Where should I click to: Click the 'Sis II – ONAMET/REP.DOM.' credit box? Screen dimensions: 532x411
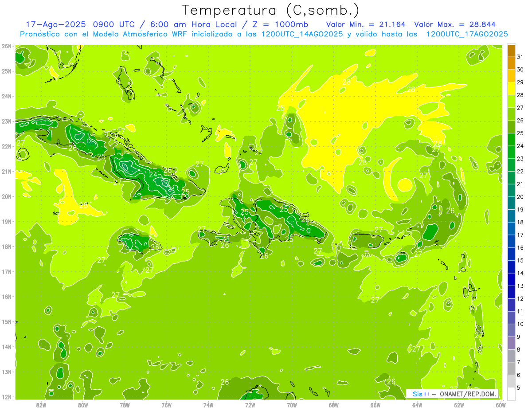452,394
